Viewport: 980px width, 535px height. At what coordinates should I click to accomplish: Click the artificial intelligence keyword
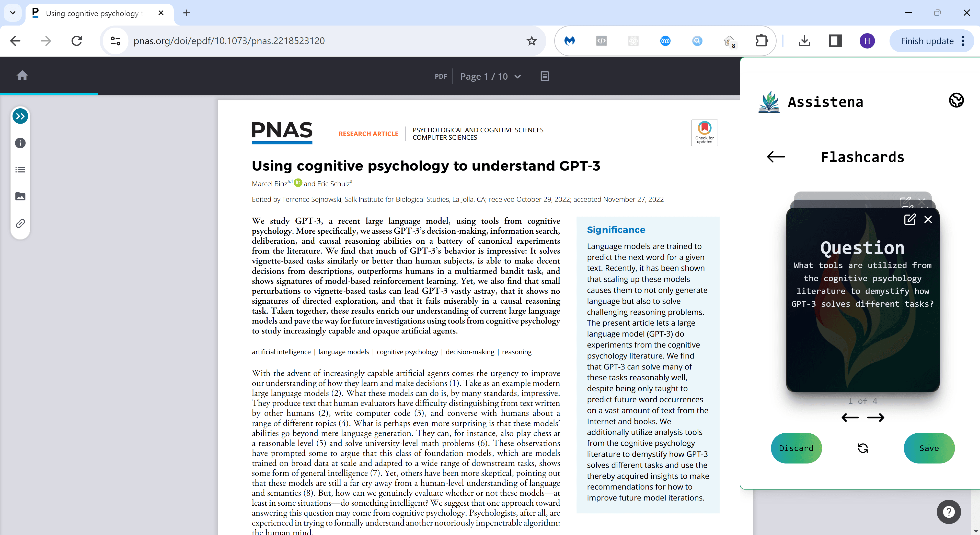point(281,352)
